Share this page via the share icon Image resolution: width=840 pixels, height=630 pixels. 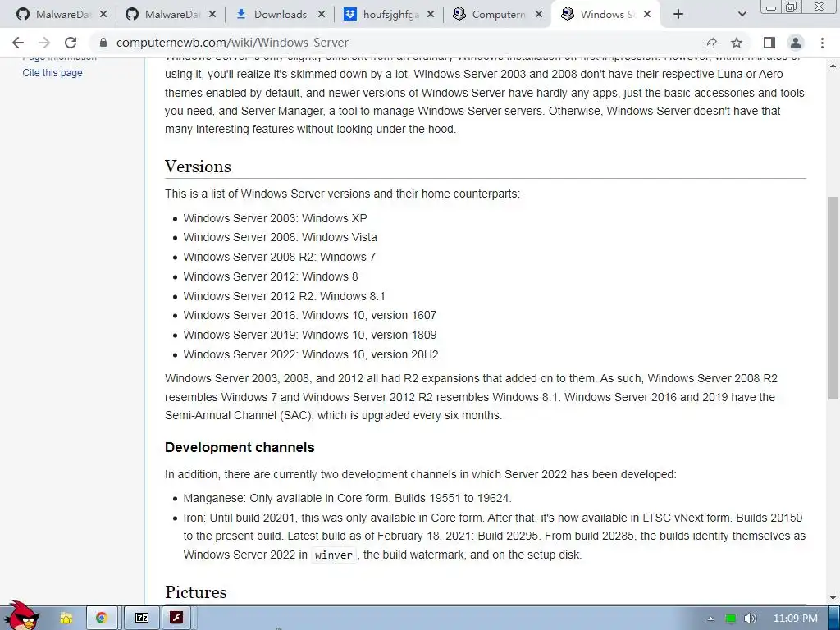click(710, 43)
